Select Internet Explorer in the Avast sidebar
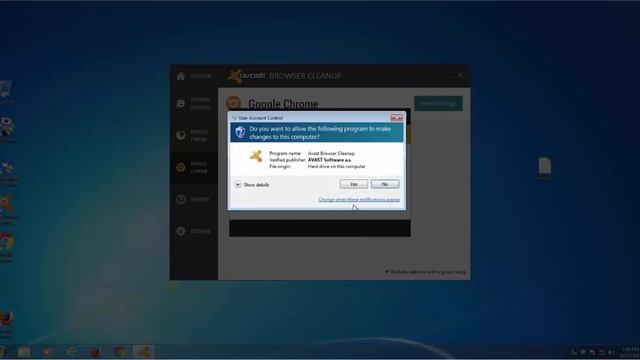 pyautogui.click(x=194, y=104)
